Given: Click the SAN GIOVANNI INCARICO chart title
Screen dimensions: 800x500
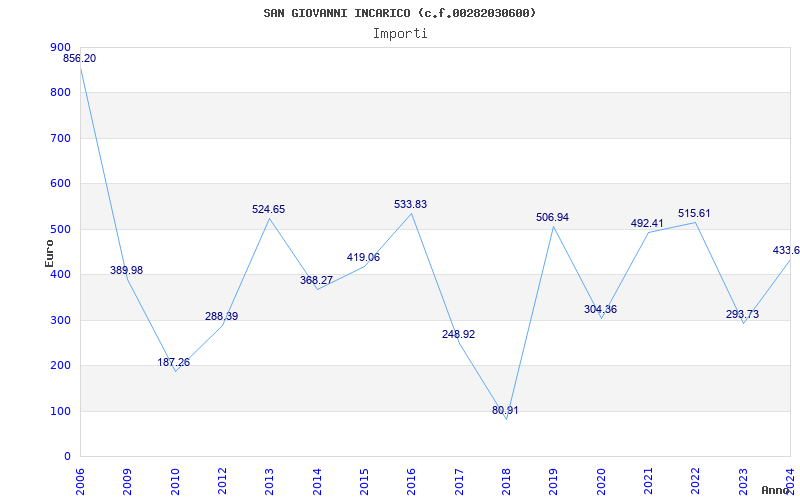Looking at the screenshot, I should (x=400, y=13).
